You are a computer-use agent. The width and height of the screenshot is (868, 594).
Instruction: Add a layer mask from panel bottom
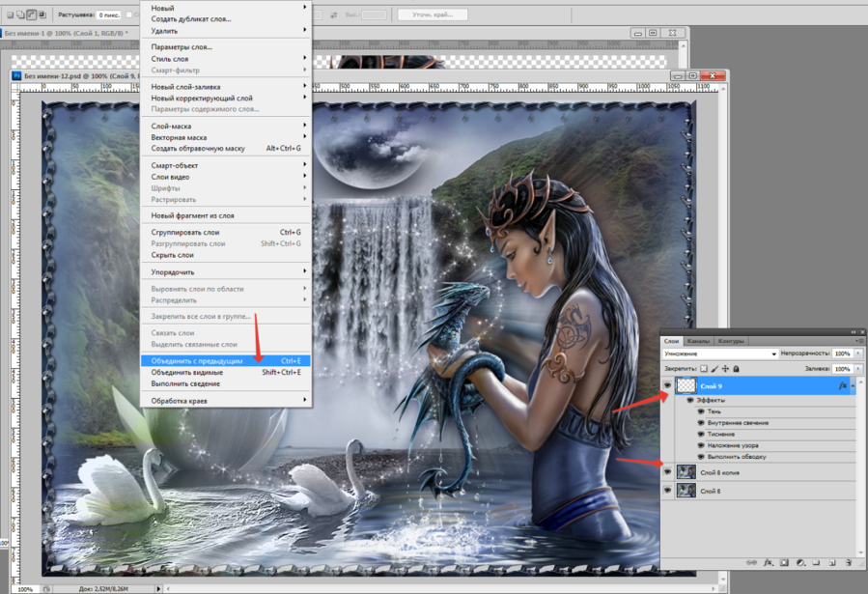pos(784,562)
